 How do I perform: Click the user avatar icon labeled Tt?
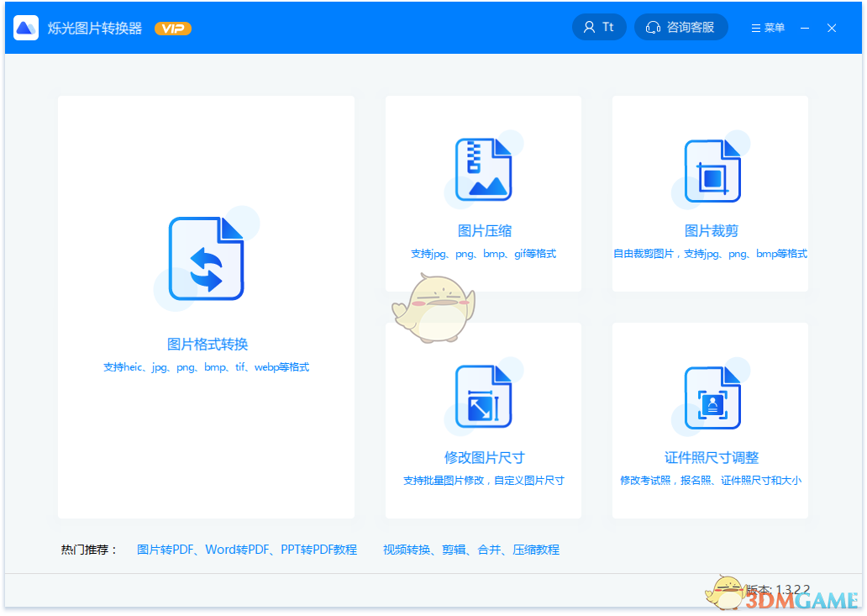(588, 26)
